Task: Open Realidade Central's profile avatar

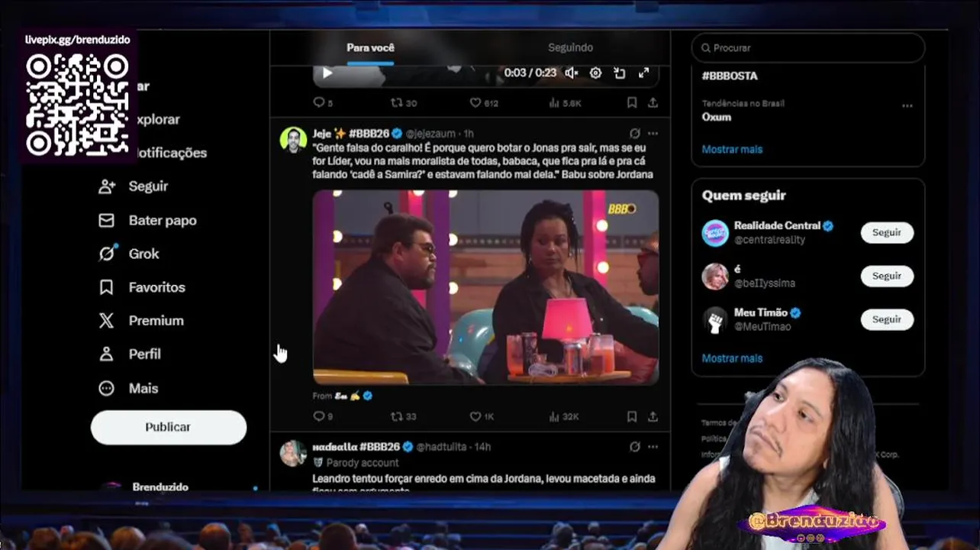Action: 715,233
